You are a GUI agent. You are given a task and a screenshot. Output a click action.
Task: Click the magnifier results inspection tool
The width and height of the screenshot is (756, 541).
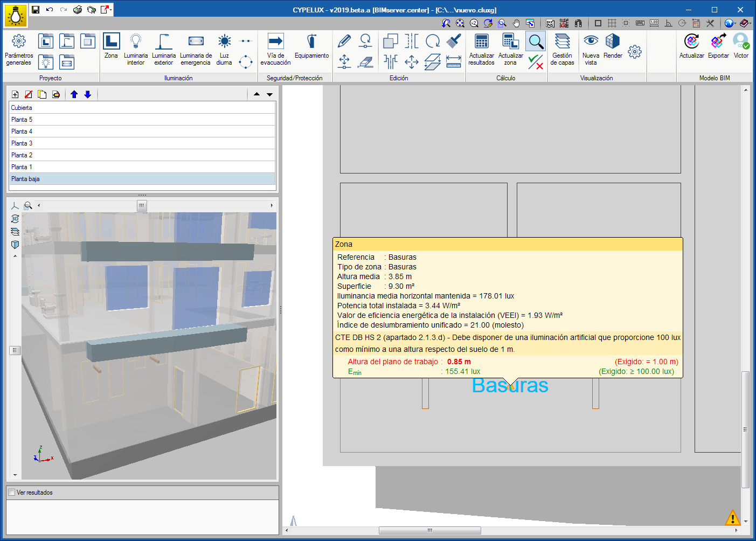point(536,41)
